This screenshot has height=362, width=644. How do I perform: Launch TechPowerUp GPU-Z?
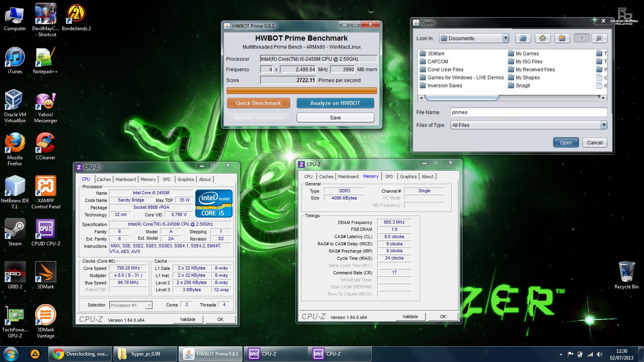[15, 321]
